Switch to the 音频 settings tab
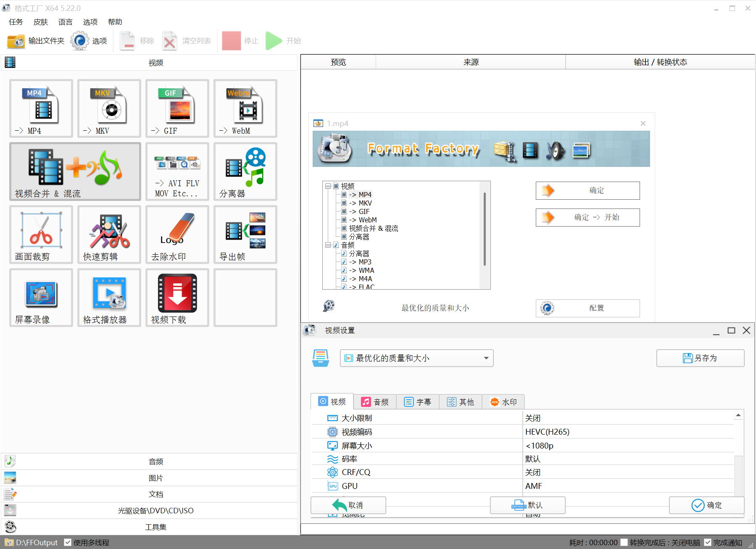Image resolution: width=756 pixels, height=549 pixels. pyautogui.click(x=375, y=402)
